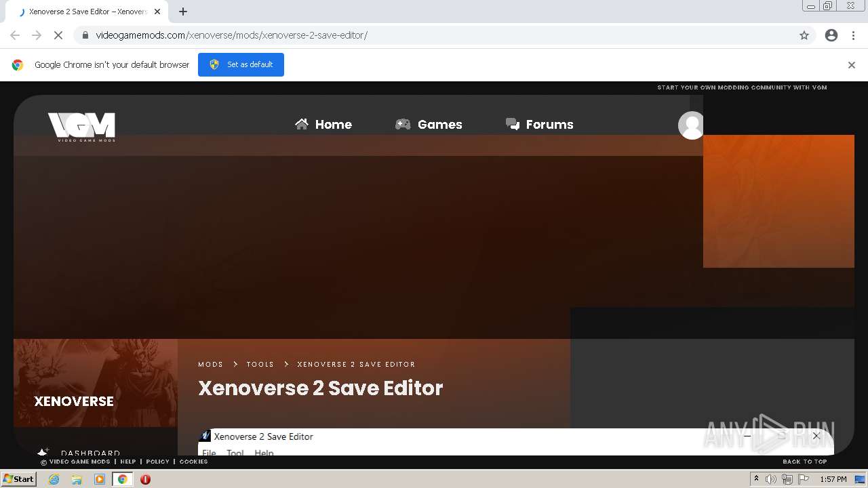Image resolution: width=868 pixels, height=488 pixels.
Task: Click the Home house icon
Action: pos(302,123)
